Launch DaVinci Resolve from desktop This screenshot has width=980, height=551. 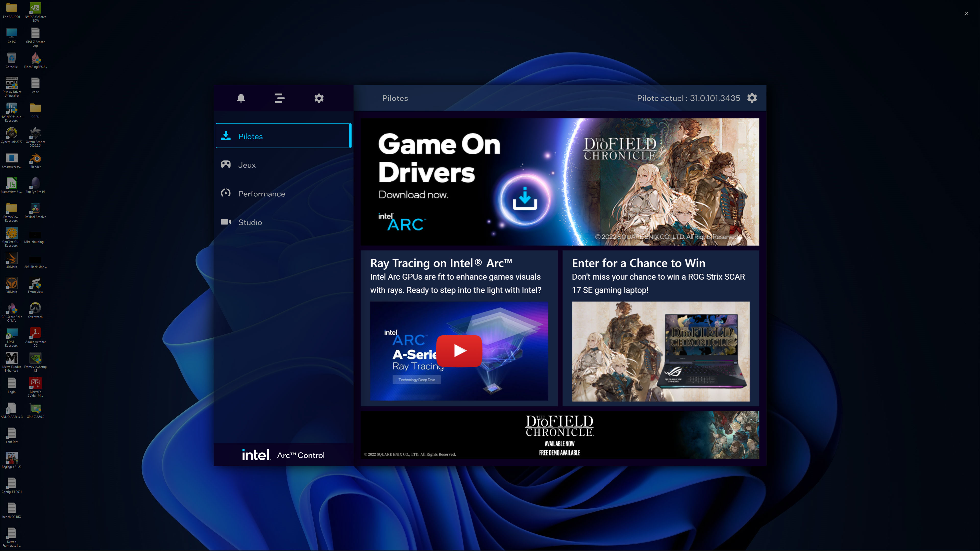click(35, 209)
